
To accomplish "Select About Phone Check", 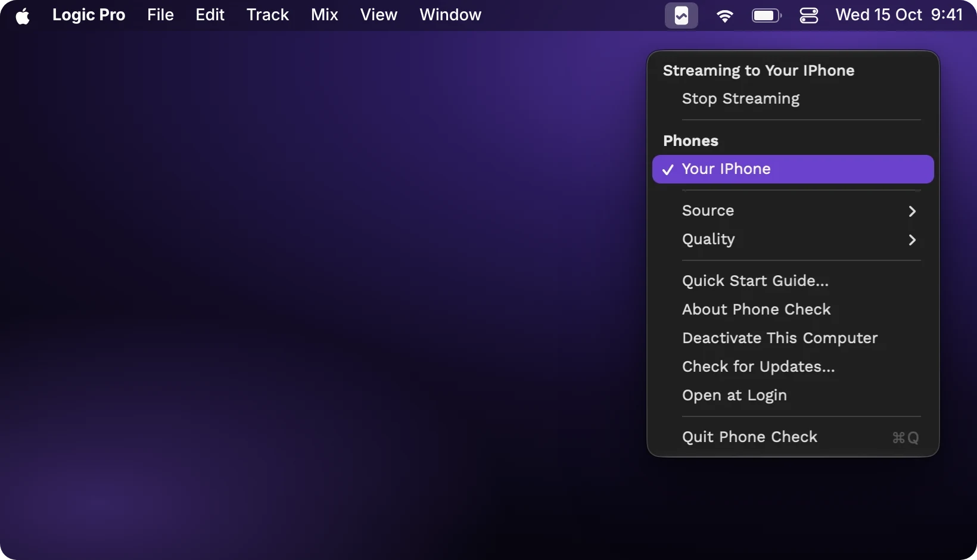I will click(793, 310).
